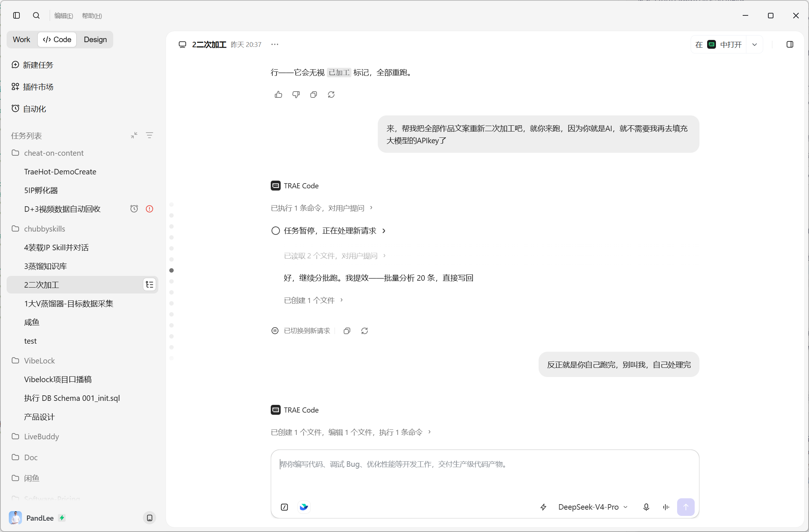
Task: Open the more options ellipsis menu
Action: (275, 44)
